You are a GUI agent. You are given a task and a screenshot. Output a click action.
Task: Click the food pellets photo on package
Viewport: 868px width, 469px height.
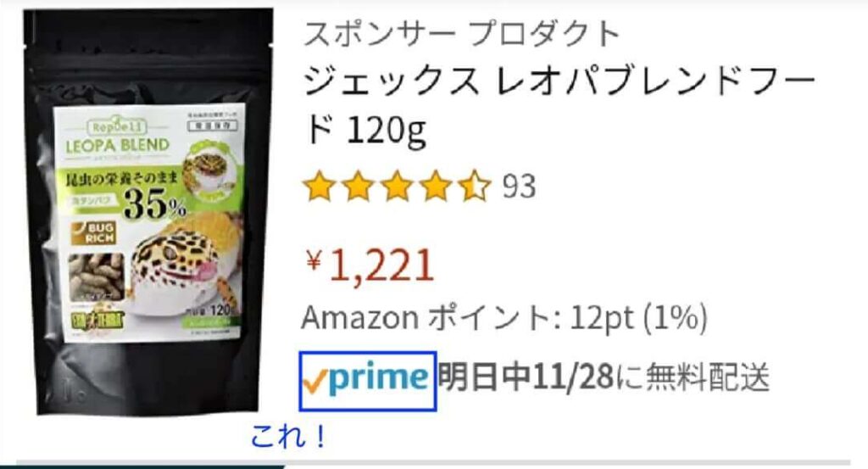pos(97,276)
